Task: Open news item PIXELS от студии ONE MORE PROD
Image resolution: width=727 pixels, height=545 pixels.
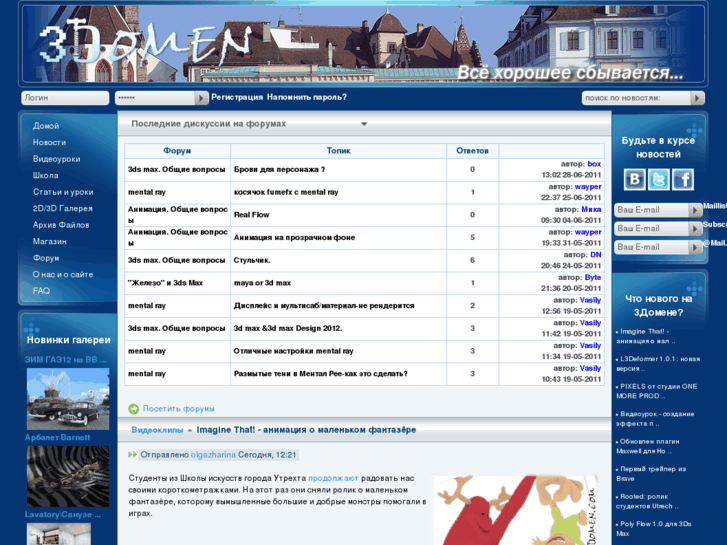Action: [x=657, y=391]
